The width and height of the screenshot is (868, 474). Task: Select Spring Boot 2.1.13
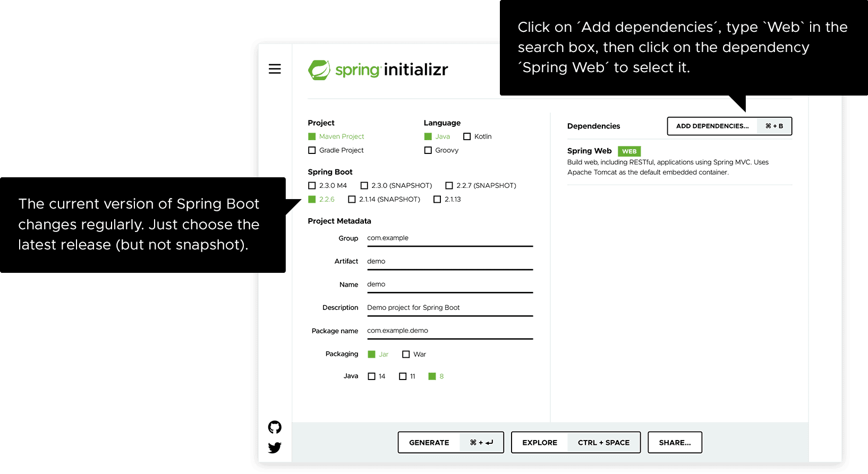447,199
